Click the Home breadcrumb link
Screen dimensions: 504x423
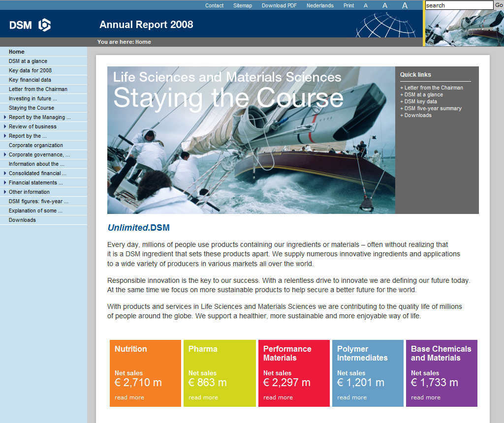point(143,42)
